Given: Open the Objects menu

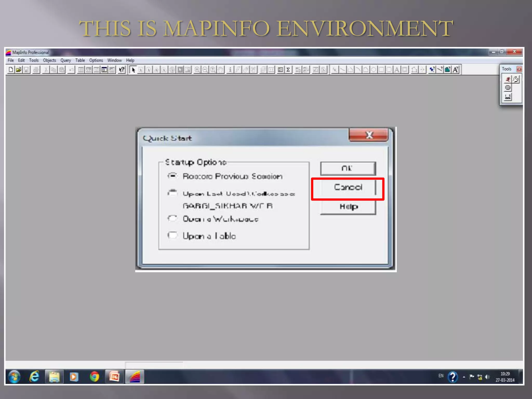Looking at the screenshot, I should (x=49, y=60).
